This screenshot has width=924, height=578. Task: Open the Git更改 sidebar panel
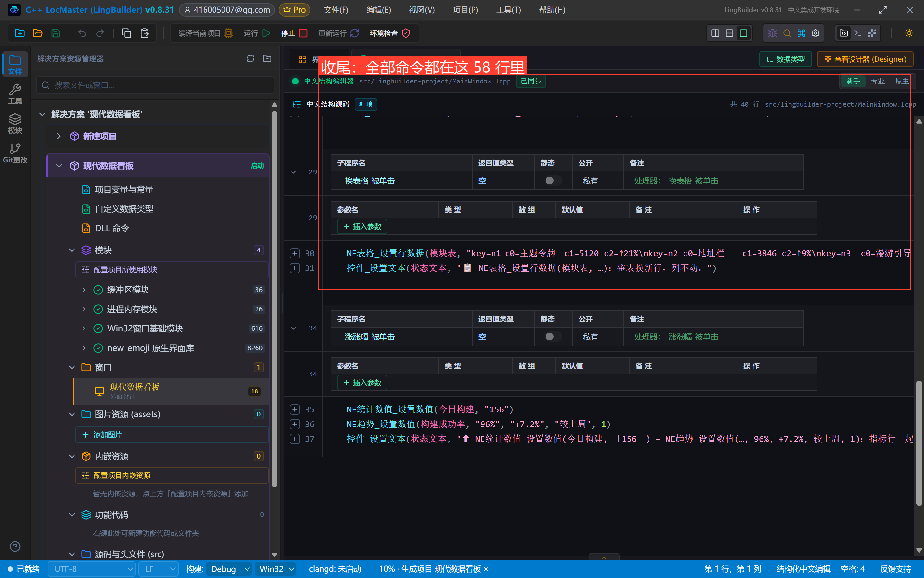[x=15, y=153]
